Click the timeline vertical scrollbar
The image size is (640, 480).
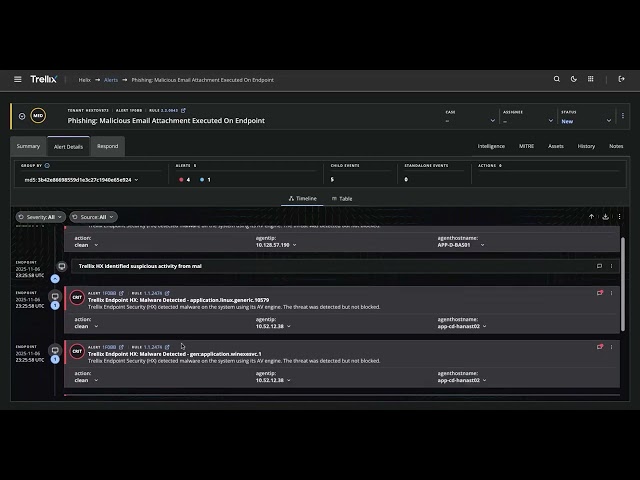(623, 284)
